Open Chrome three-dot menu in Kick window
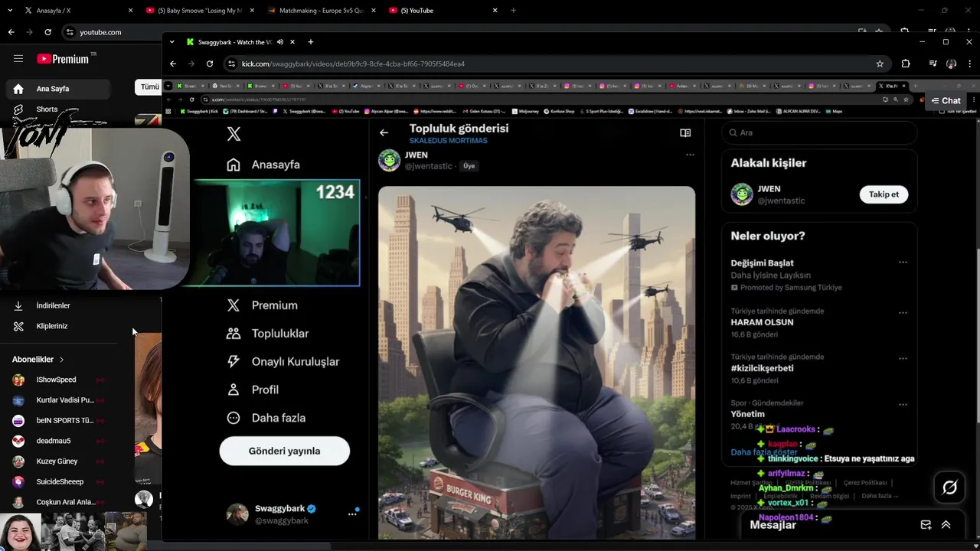980x551 pixels. coord(969,64)
